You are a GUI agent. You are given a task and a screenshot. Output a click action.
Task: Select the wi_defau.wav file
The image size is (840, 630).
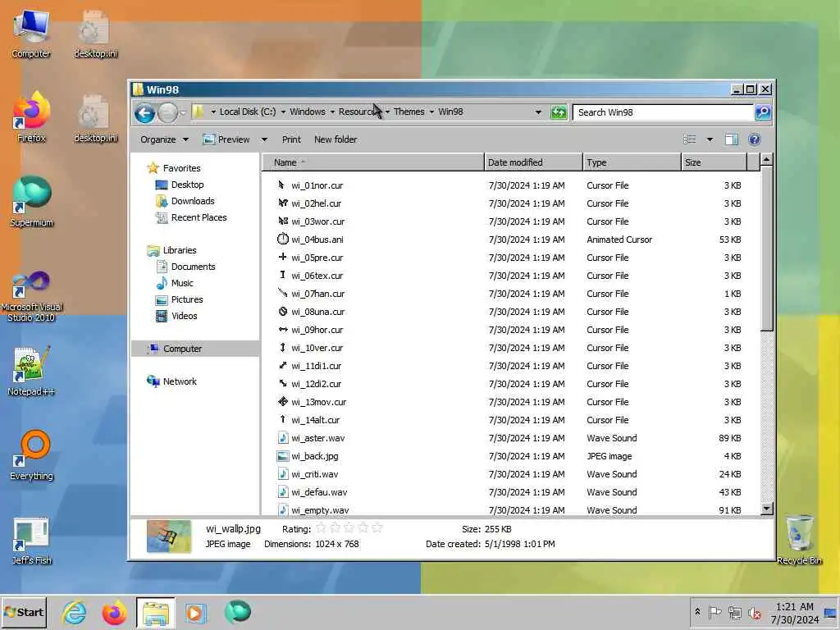tap(319, 492)
